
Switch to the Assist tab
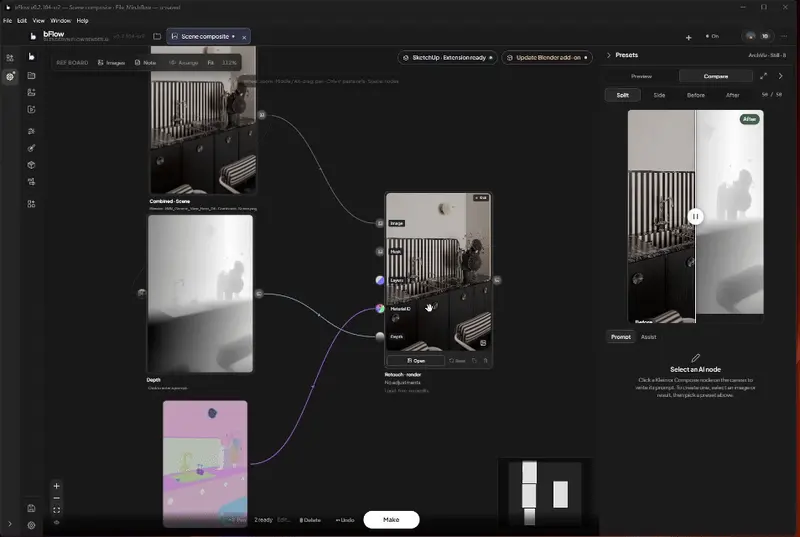click(x=648, y=337)
